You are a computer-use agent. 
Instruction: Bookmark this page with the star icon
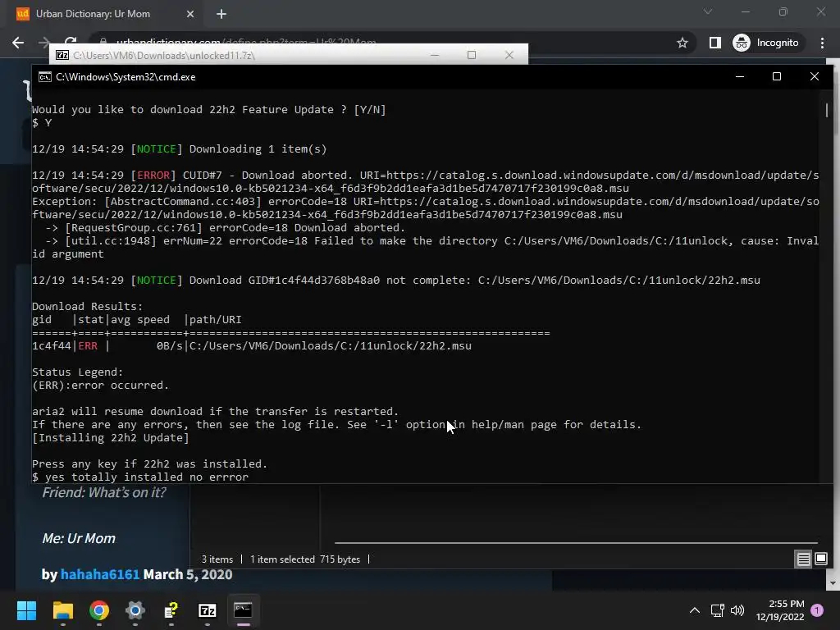coord(682,43)
